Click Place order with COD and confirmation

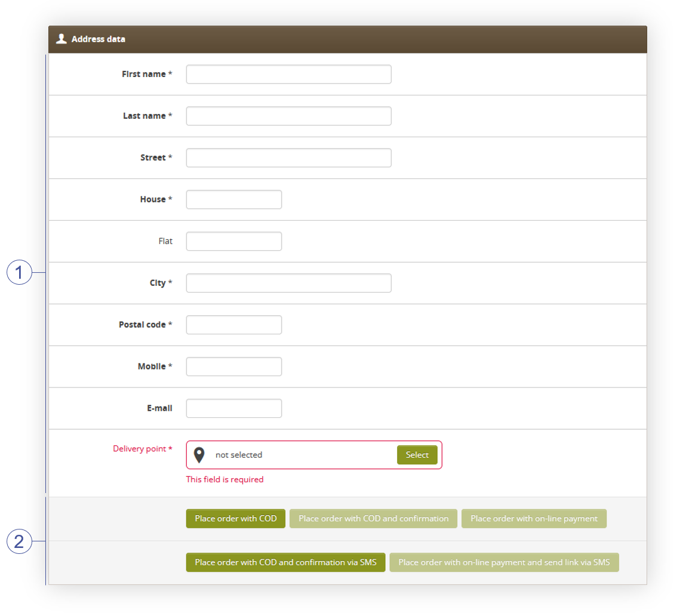tap(374, 519)
